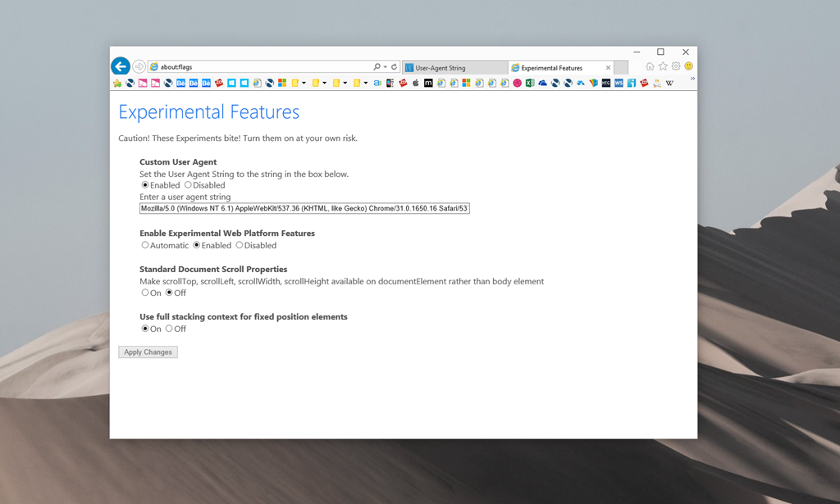Select Enabled for Custom User Agent

(x=145, y=185)
